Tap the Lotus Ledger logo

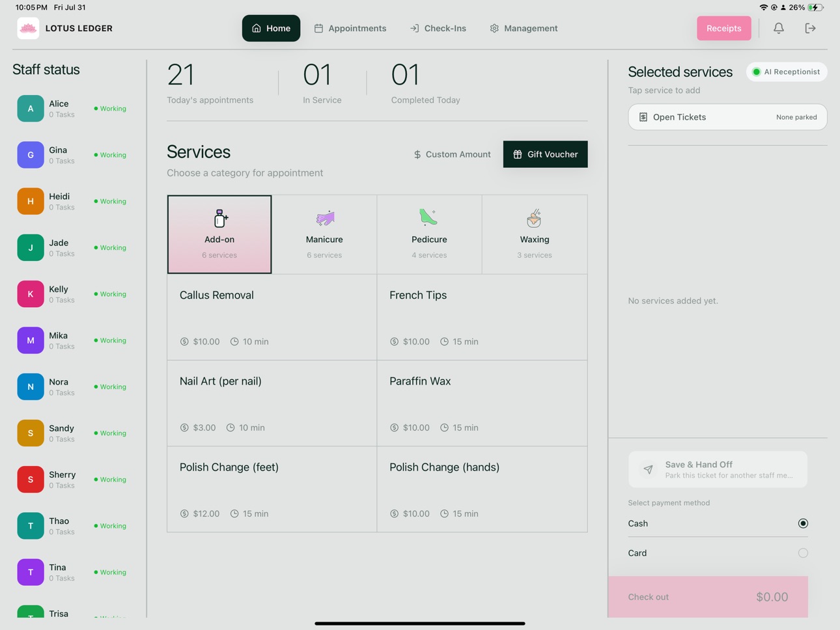28,28
